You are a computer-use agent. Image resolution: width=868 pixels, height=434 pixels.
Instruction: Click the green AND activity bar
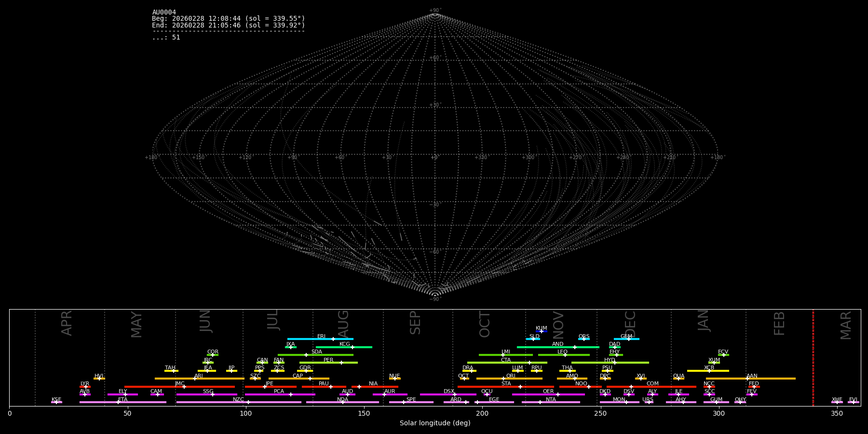pyautogui.click(x=558, y=347)
